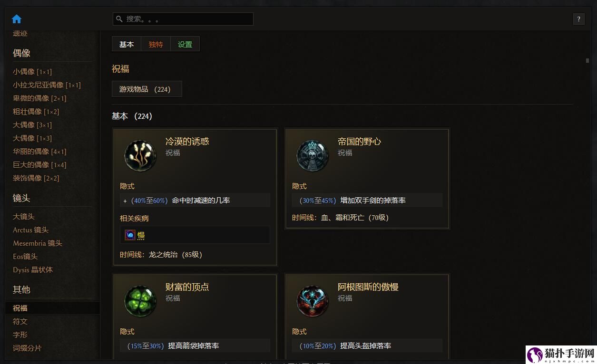
Task: Open the 帝国的野心 skull blessing icon
Action: pyautogui.click(x=313, y=155)
